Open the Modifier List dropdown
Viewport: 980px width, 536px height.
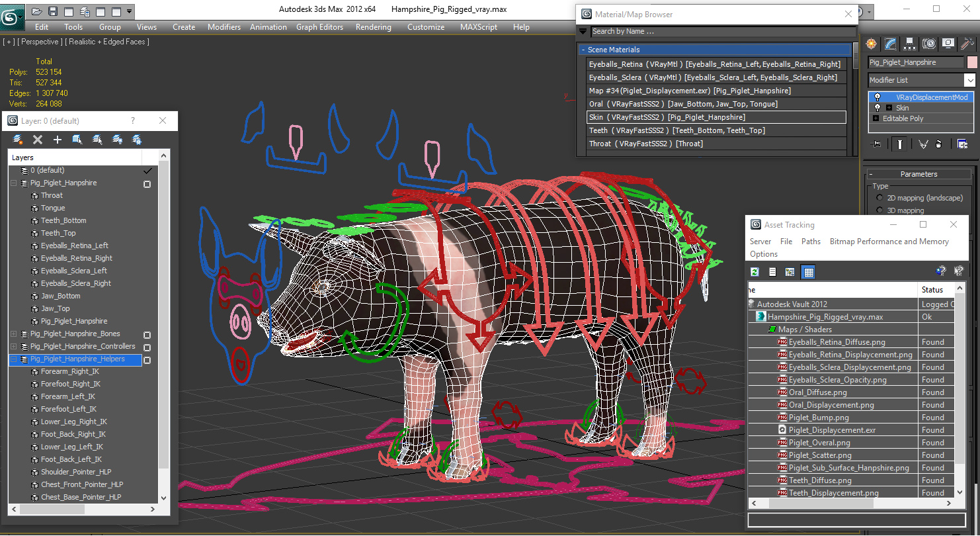pyautogui.click(x=969, y=80)
